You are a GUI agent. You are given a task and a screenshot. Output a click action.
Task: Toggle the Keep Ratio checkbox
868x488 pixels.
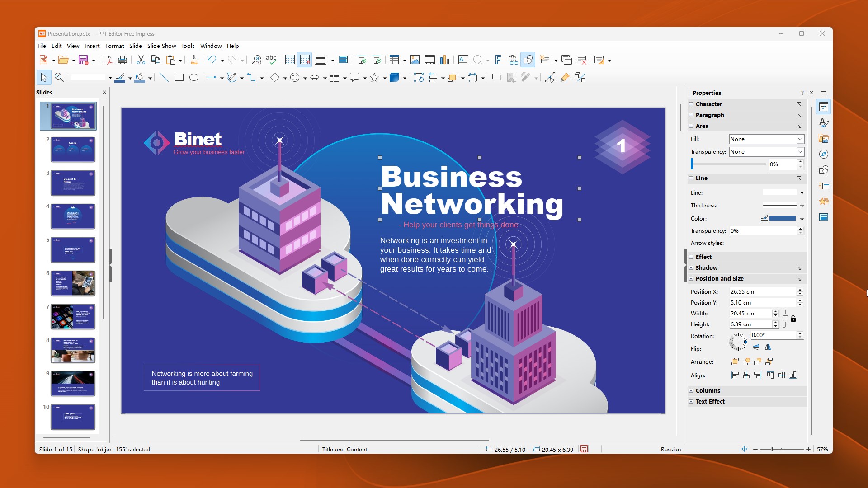coord(785,319)
